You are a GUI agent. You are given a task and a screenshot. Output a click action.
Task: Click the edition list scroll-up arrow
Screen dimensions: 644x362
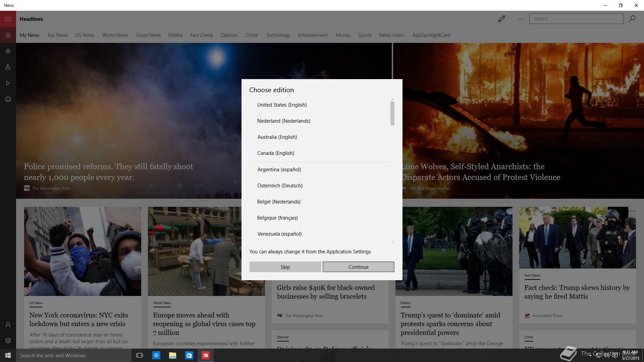click(x=392, y=100)
